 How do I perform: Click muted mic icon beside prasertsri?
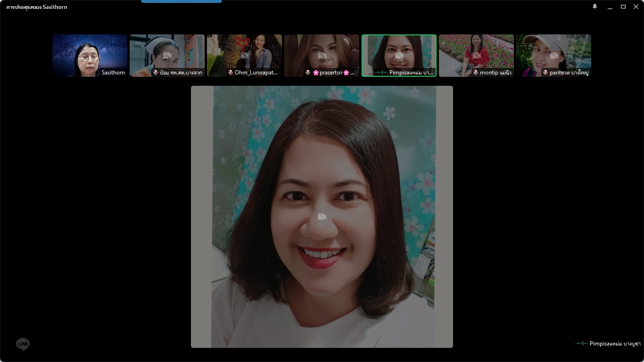point(308,73)
